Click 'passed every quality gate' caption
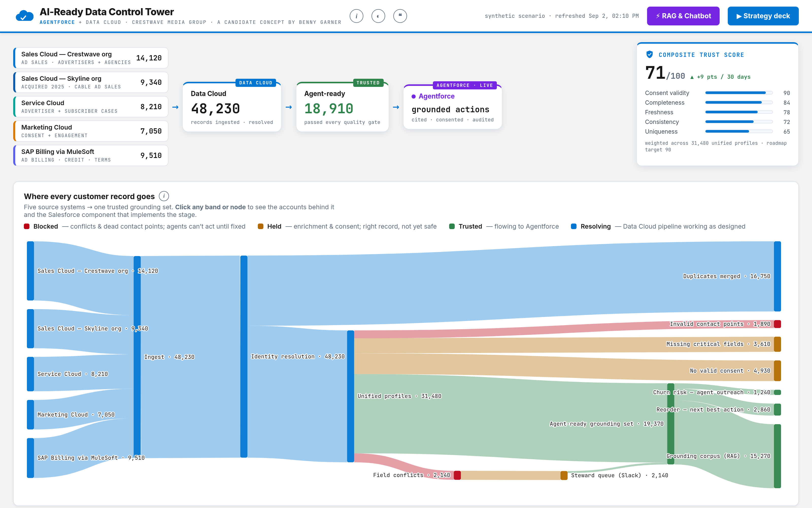Screen dimensions: 812x508 click(342, 122)
